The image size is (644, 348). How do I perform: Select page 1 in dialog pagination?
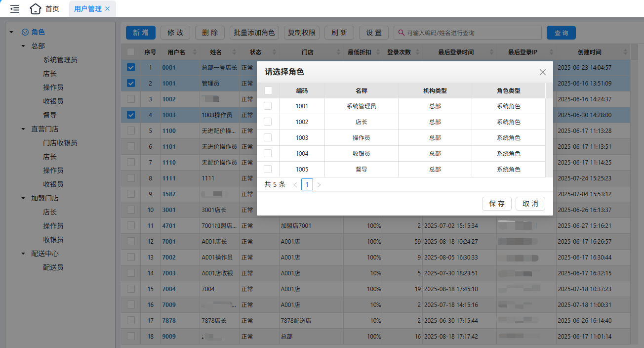click(307, 185)
